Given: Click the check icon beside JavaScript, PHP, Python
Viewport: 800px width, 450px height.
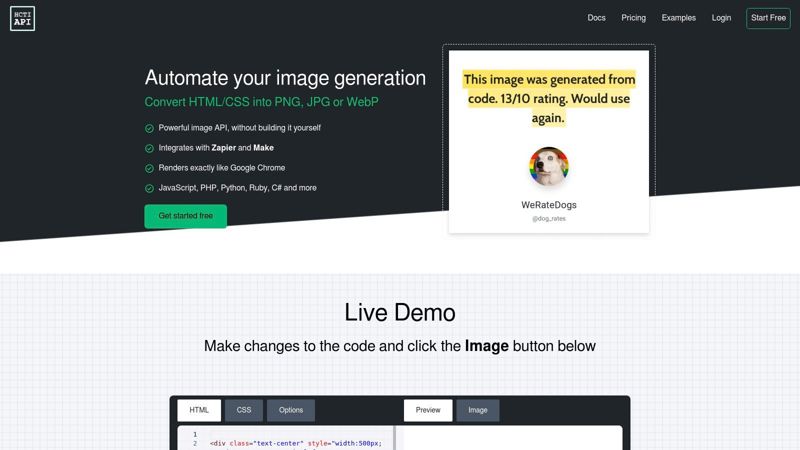Looking at the screenshot, I should point(149,188).
